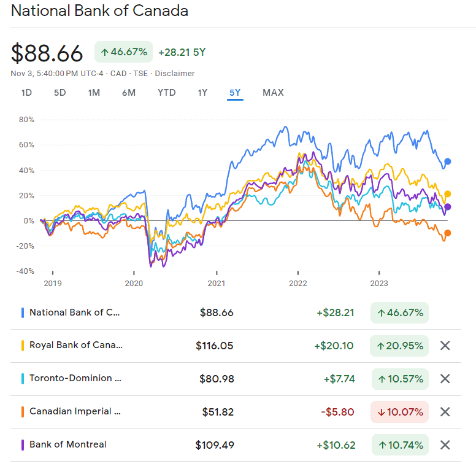Image resolution: width=476 pixels, height=469 pixels.
Task: Remove Toronto-Dominion comparison with X icon
Action: [445, 379]
